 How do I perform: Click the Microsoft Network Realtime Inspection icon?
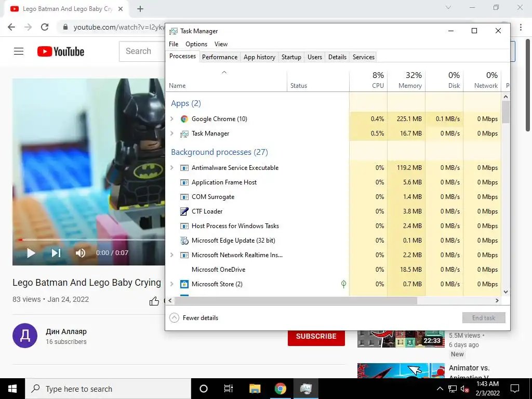[184, 255]
